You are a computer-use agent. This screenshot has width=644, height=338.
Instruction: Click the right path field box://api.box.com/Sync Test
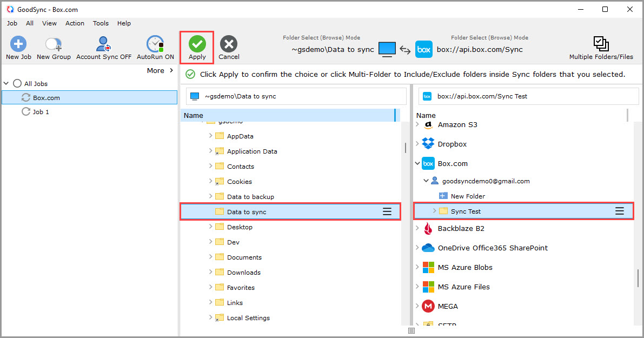(529, 96)
